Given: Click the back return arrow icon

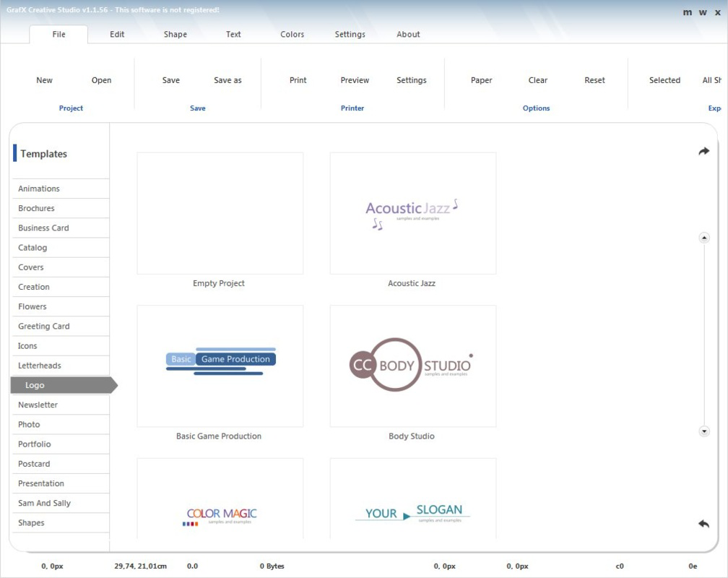Looking at the screenshot, I should 704,524.
